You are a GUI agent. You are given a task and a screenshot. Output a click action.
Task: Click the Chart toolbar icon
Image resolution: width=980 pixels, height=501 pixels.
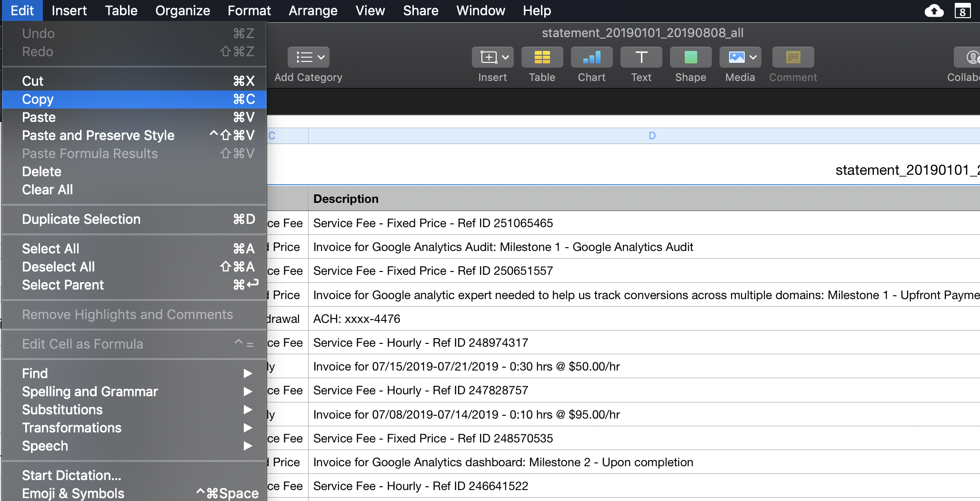(x=591, y=58)
